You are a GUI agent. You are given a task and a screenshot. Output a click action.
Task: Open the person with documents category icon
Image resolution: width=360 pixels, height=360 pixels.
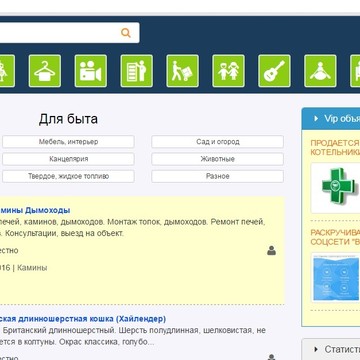(137, 71)
